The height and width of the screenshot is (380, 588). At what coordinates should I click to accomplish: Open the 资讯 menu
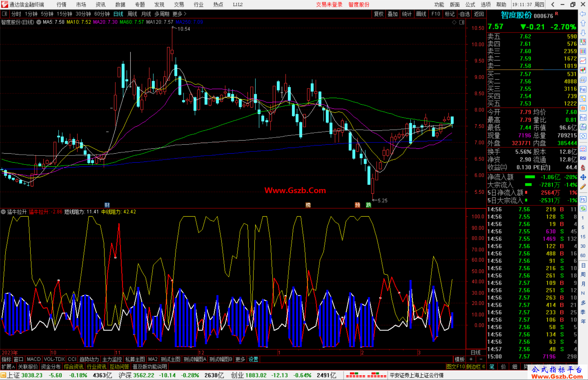pos(101,5)
